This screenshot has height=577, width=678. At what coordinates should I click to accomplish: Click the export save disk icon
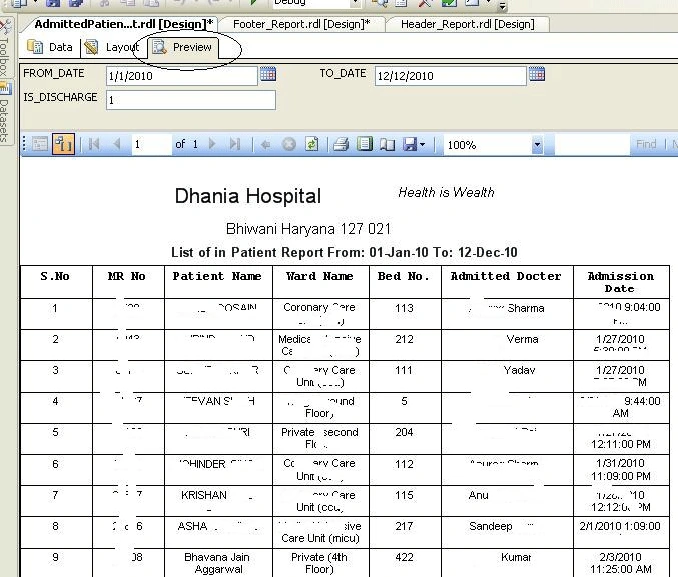(410, 144)
